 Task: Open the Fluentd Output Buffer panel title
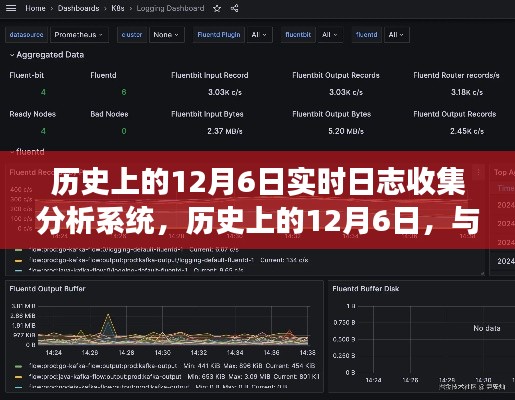click(x=48, y=289)
